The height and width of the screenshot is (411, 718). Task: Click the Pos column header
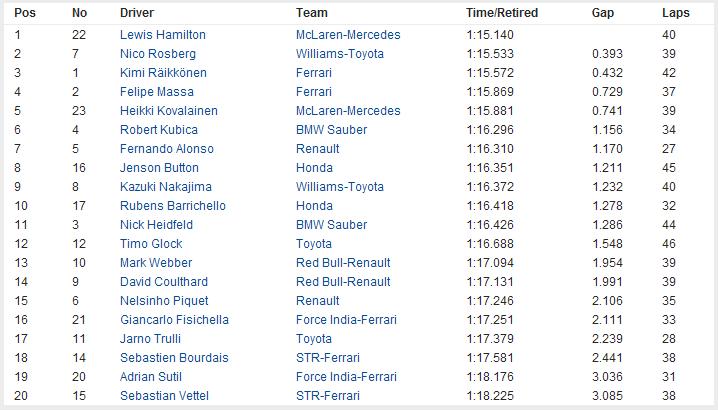[x=24, y=13]
